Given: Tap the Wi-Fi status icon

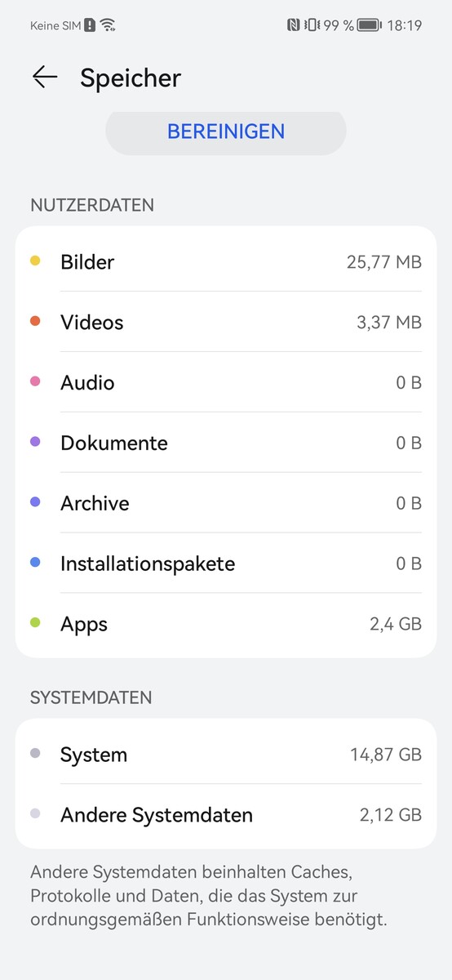Looking at the screenshot, I should 108,25.
